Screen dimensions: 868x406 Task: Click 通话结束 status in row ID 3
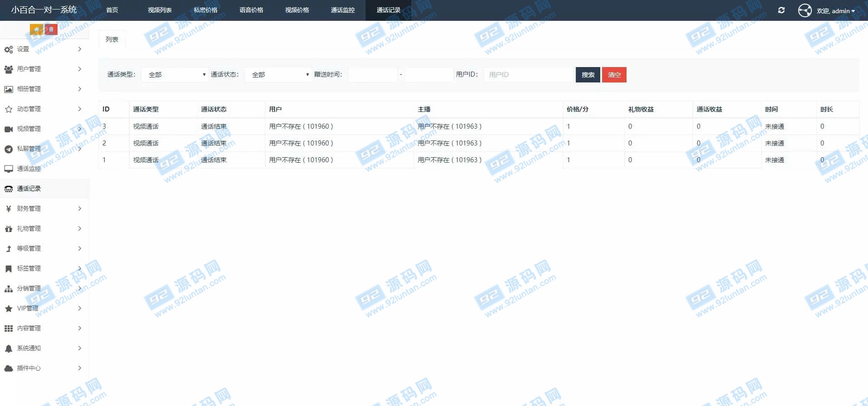pyautogui.click(x=214, y=126)
